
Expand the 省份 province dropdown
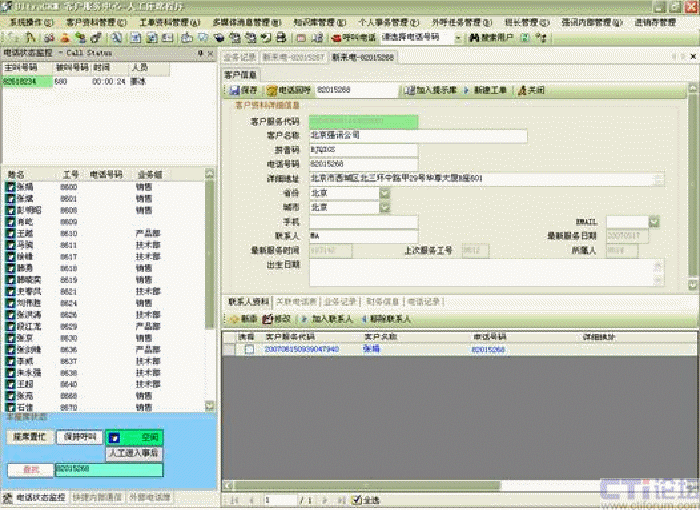click(353, 193)
